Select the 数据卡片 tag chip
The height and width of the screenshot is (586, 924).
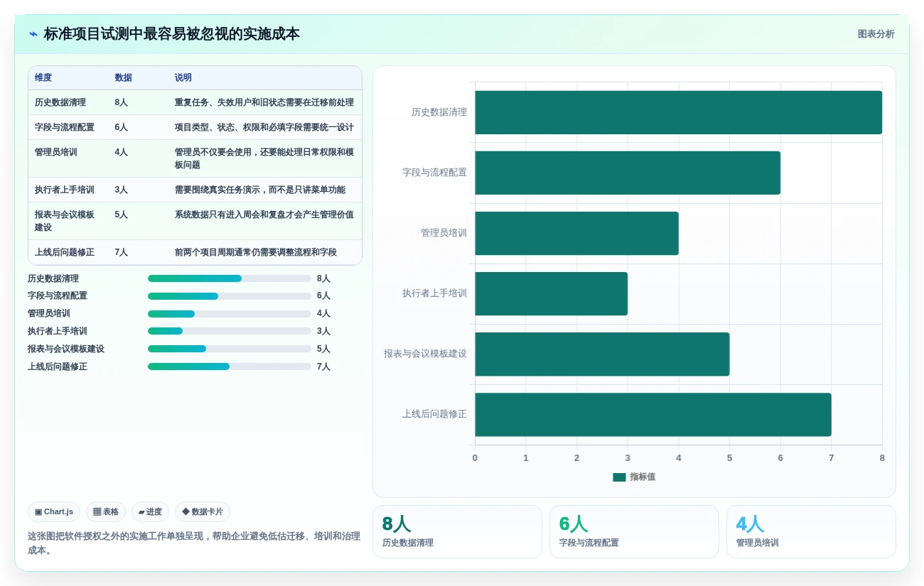(203, 511)
